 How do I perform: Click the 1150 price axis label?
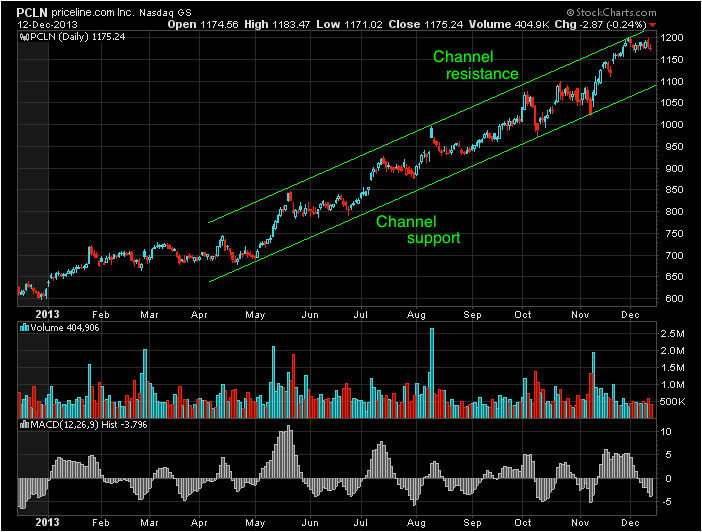click(672, 60)
